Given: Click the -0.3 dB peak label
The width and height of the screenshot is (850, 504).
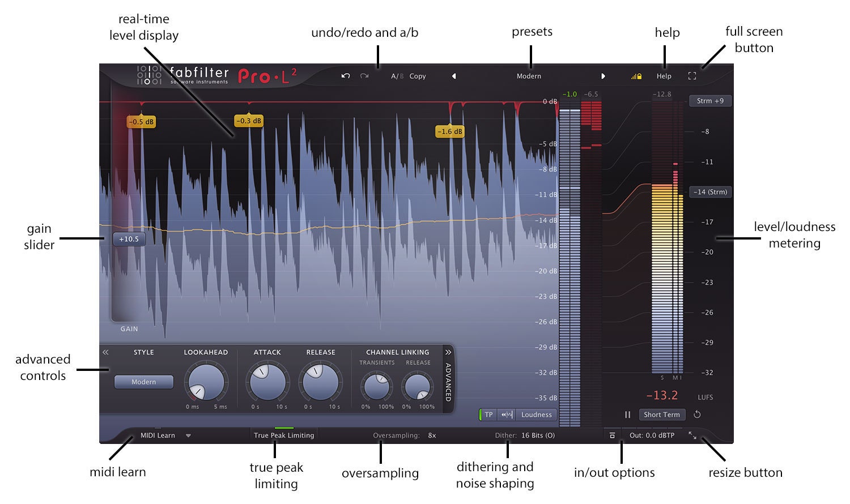Looking at the screenshot, I should click(x=249, y=121).
